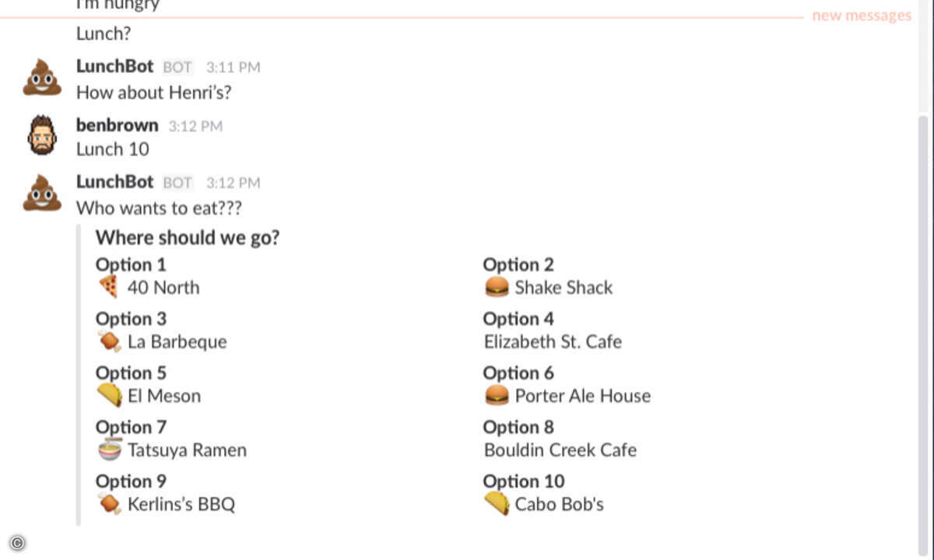Viewport: 934px width, 560px height.
Task: Click the copyright symbol icon at bottom left
Action: pos(17,543)
